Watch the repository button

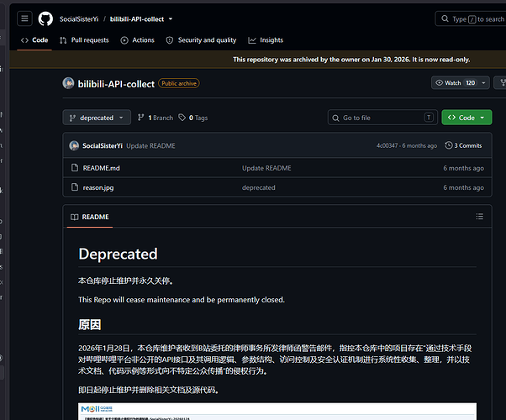[x=455, y=83]
